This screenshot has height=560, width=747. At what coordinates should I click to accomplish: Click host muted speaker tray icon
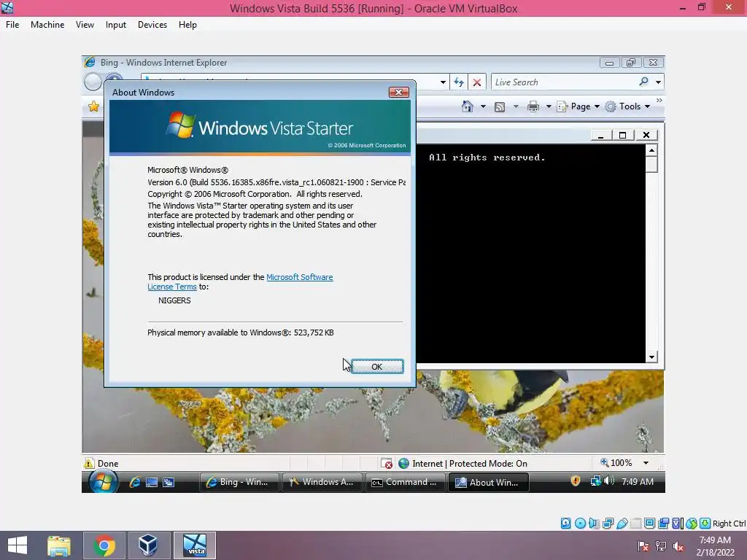678,546
